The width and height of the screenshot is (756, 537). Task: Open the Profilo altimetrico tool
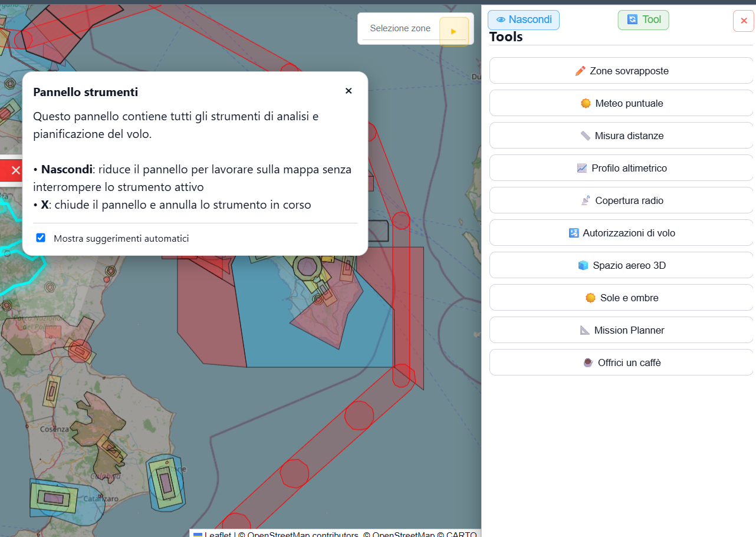coord(621,168)
